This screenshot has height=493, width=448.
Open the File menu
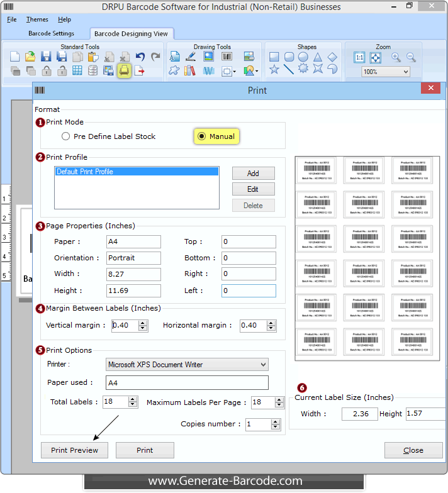[11, 19]
